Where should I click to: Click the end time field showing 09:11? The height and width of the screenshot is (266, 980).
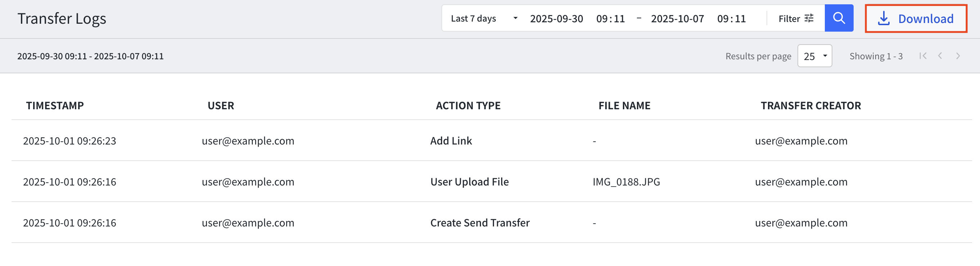click(x=732, y=18)
